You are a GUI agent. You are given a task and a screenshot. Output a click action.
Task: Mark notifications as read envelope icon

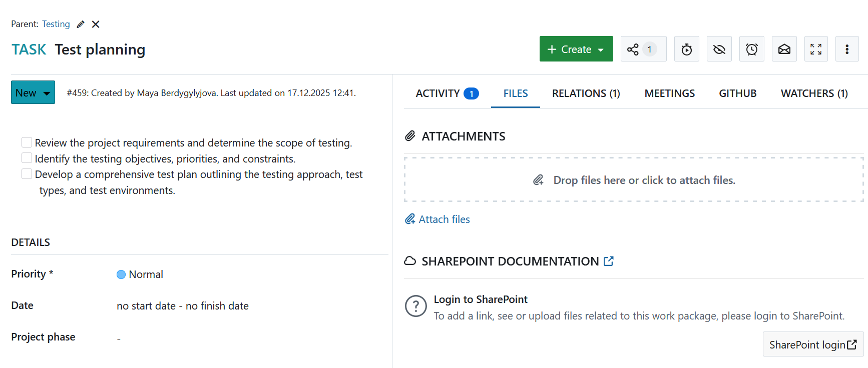click(x=784, y=49)
